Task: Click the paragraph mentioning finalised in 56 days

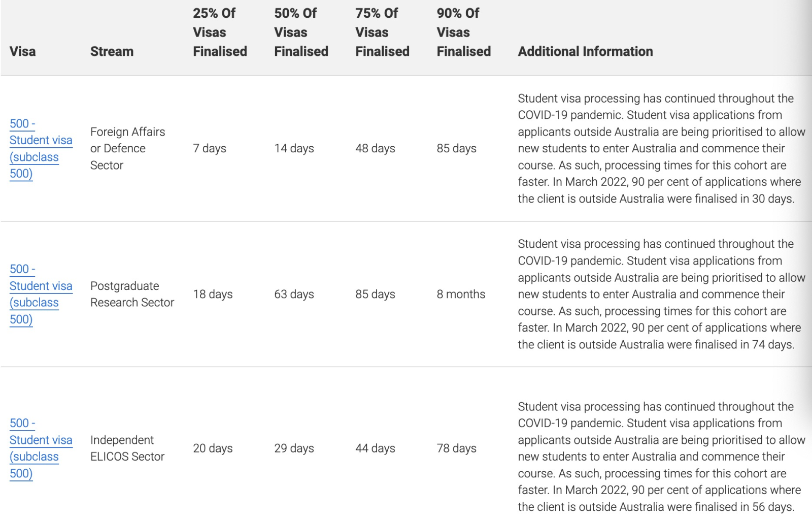Action: [x=659, y=457]
